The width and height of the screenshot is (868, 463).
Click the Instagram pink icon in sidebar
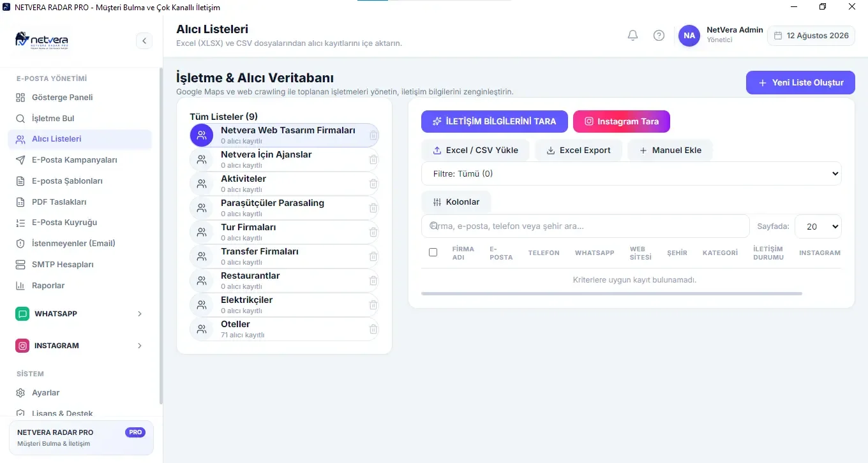(23, 346)
